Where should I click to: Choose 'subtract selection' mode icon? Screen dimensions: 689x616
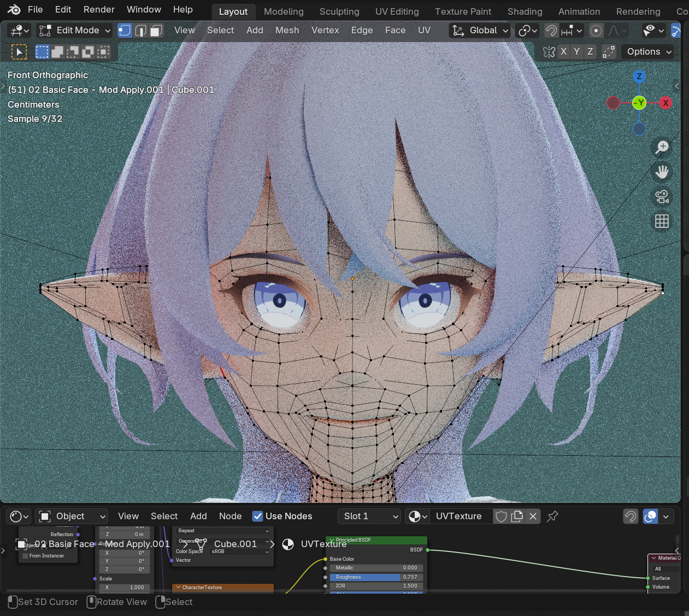(x=73, y=52)
